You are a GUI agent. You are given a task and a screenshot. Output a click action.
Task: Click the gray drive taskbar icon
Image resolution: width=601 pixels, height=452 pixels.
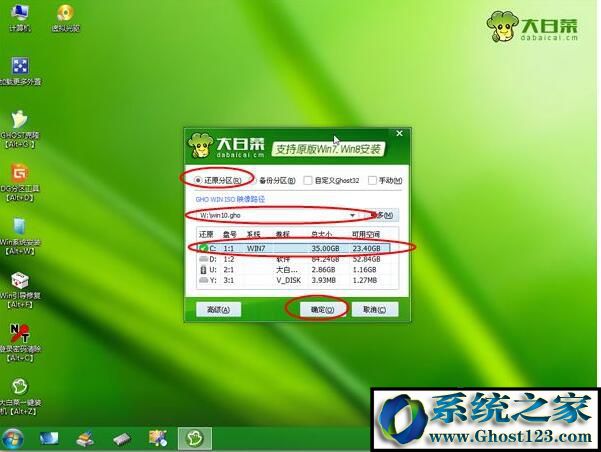[122, 439]
